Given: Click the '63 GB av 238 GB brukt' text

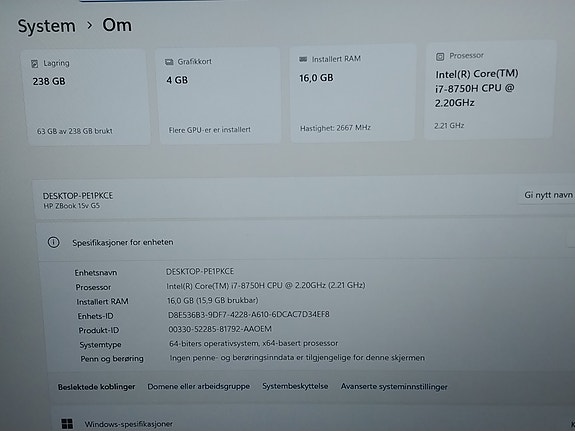Looking at the screenshot, I should (75, 131).
